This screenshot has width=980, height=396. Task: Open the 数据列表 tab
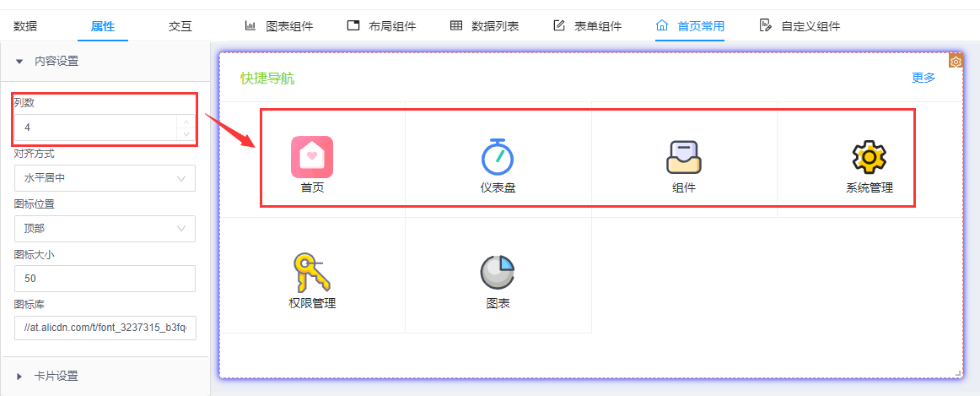pyautogui.click(x=495, y=26)
